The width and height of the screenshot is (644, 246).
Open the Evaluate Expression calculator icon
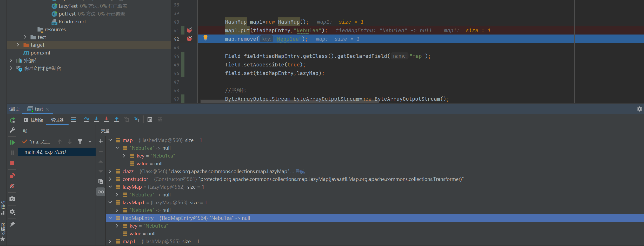click(x=150, y=119)
